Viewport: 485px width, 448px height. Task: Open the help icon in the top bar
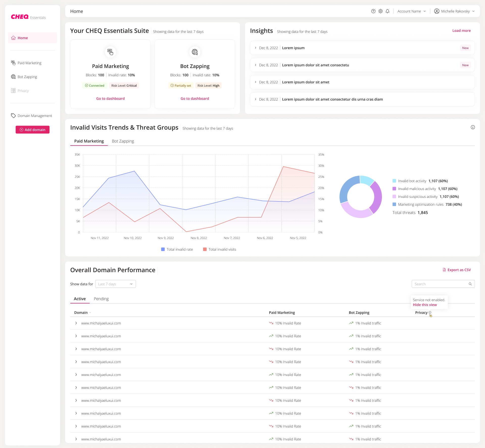click(373, 11)
